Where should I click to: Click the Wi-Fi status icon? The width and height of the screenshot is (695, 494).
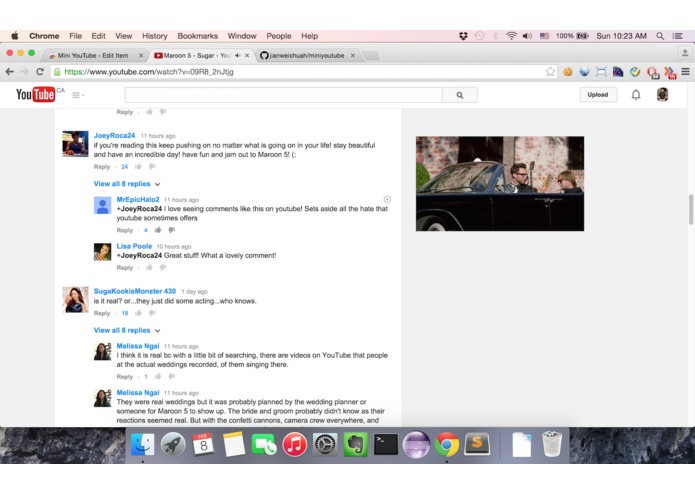[x=511, y=36]
